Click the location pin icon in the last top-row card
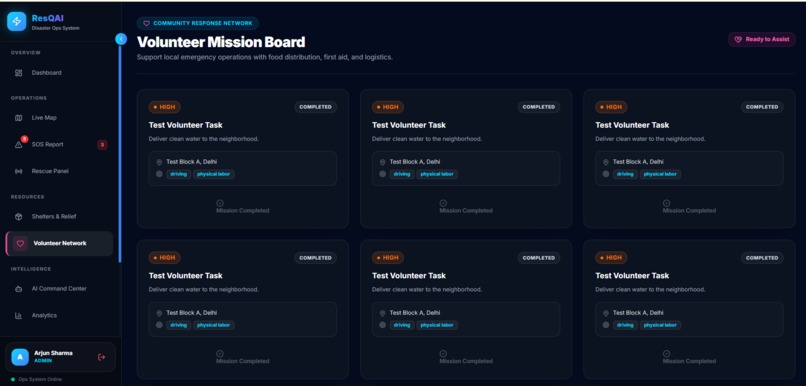806x386 pixels. (x=606, y=162)
